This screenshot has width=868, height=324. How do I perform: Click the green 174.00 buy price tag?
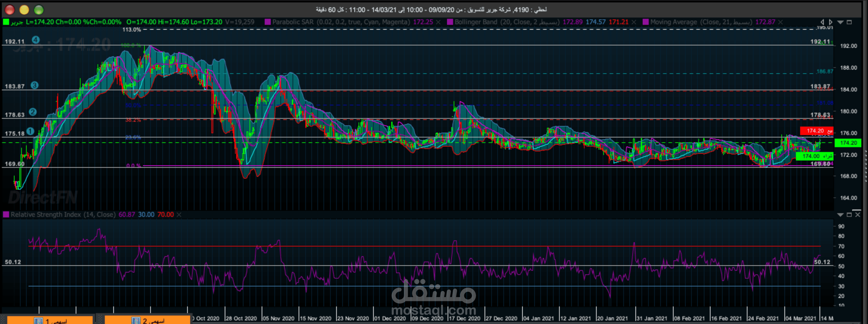click(x=814, y=156)
